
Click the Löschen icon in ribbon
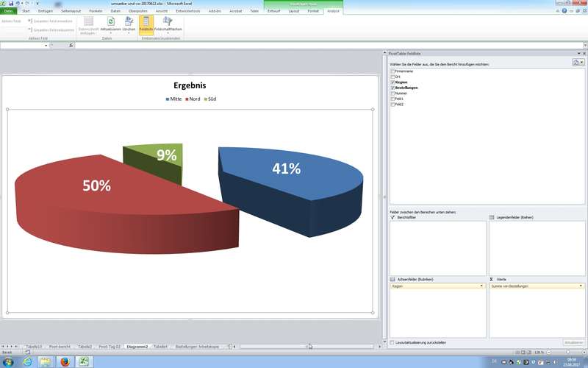(x=129, y=21)
